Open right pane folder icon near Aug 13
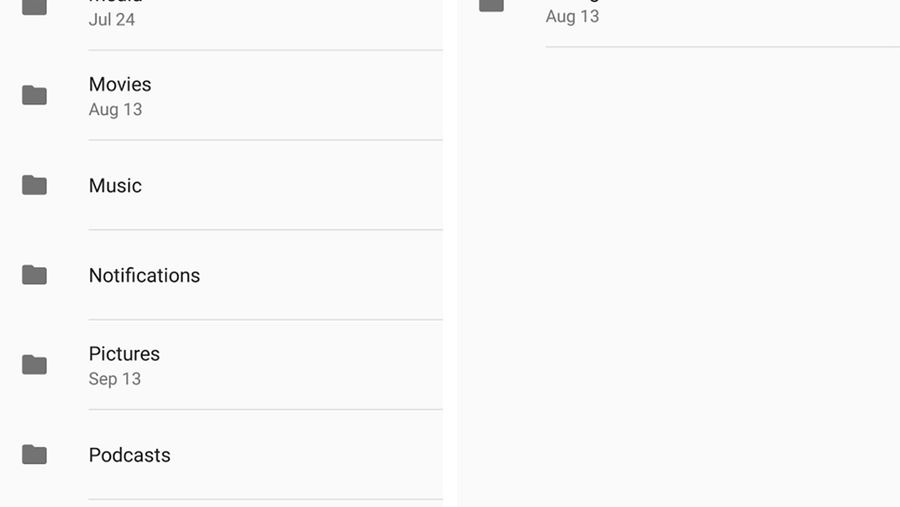900x507 pixels. click(491, 6)
